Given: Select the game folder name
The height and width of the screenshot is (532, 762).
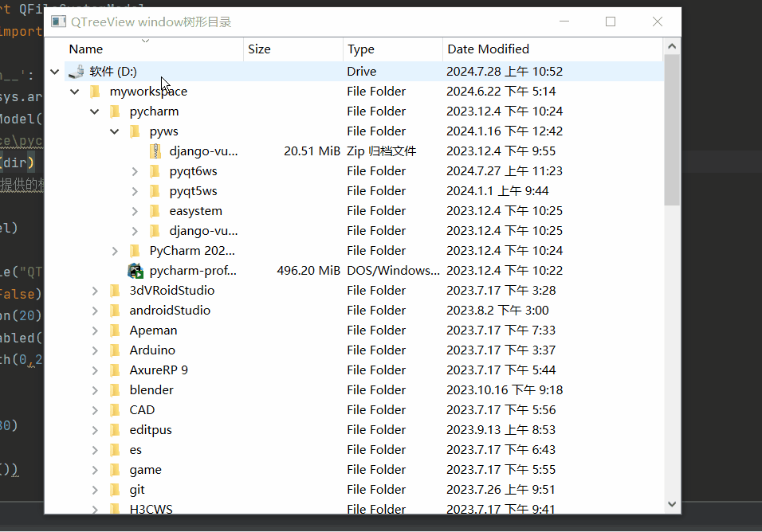Looking at the screenshot, I should click(145, 469).
